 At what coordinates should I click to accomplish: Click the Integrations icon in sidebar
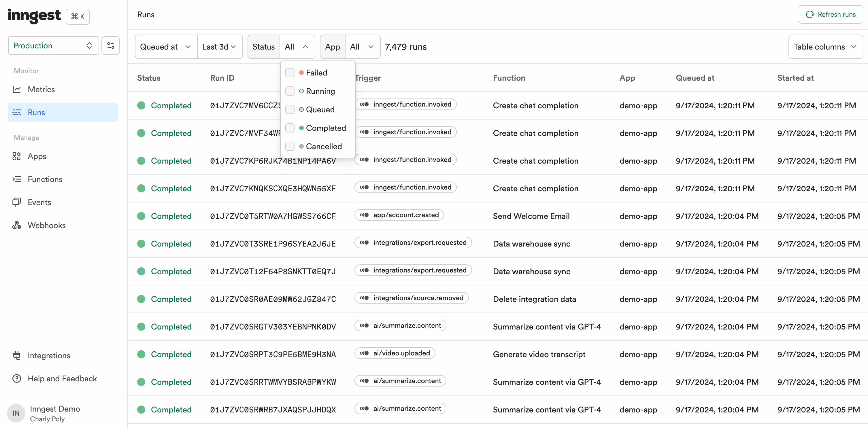[x=17, y=355]
